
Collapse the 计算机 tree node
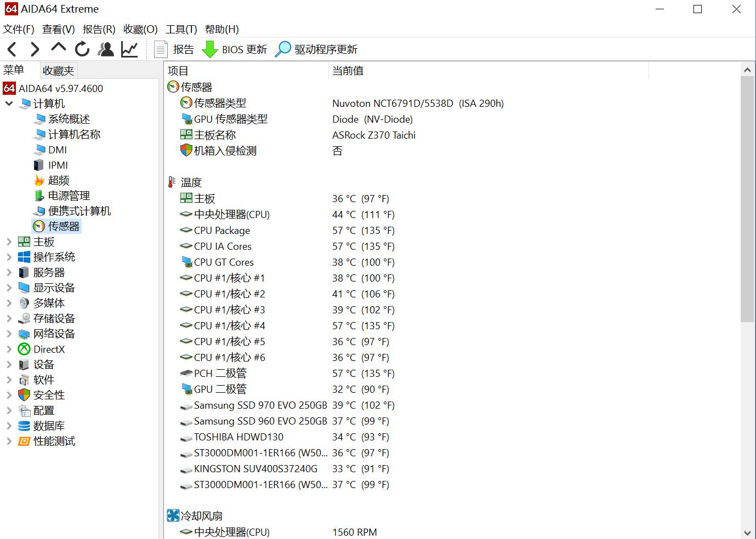point(9,104)
